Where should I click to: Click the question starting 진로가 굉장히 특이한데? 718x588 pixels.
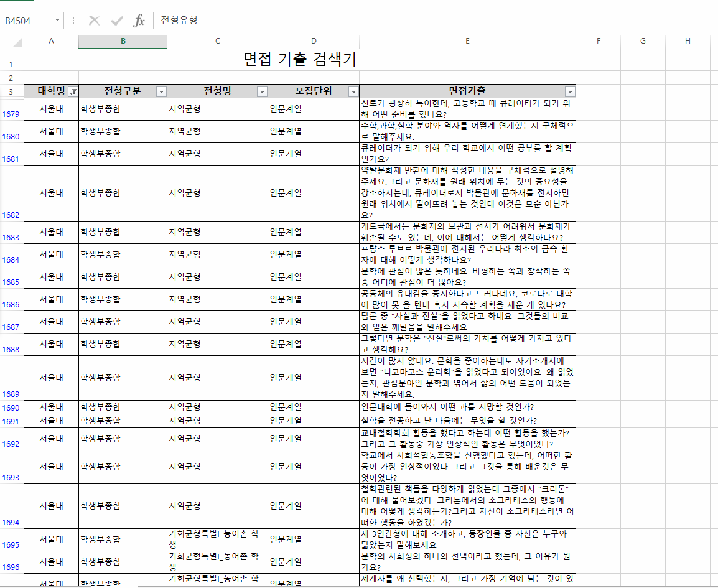(x=467, y=109)
